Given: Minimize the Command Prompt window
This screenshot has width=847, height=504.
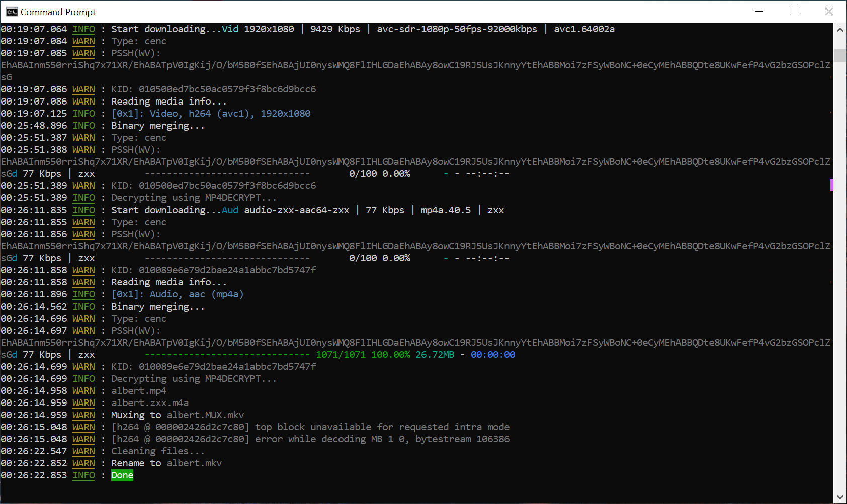Looking at the screenshot, I should pos(759,12).
